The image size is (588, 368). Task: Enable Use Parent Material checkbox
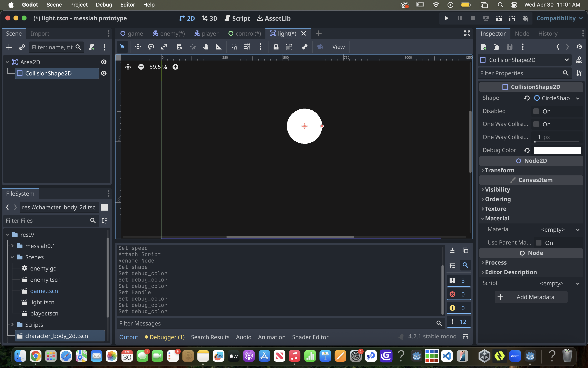click(538, 243)
